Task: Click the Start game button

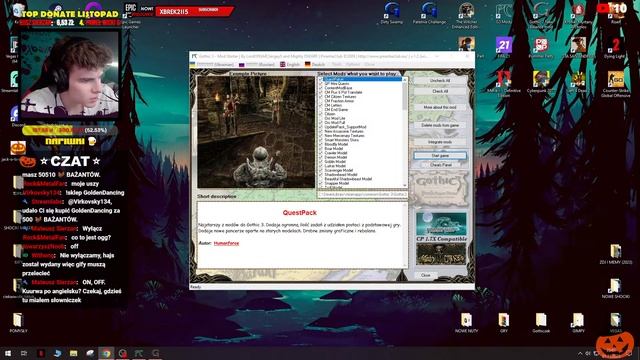Action: click(x=440, y=156)
